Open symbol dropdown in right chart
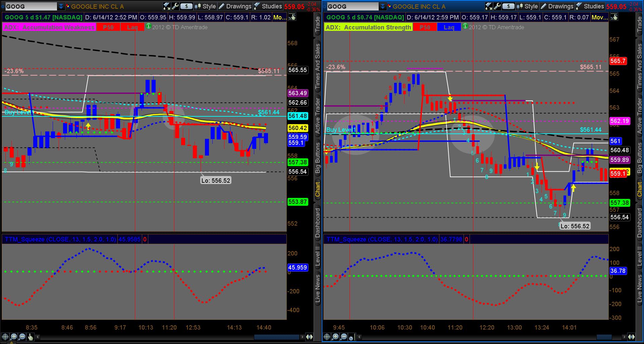644x344 pixels. pos(383,6)
